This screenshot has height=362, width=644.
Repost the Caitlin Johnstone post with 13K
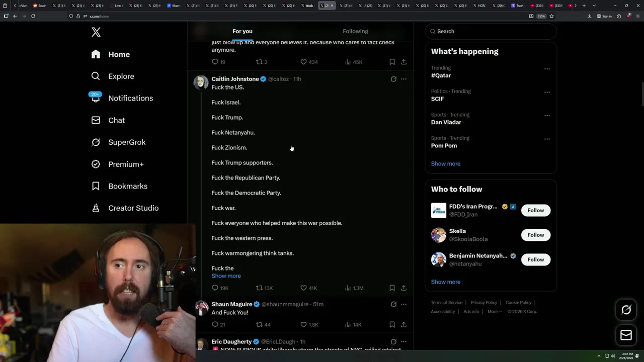click(x=264, y=288)
